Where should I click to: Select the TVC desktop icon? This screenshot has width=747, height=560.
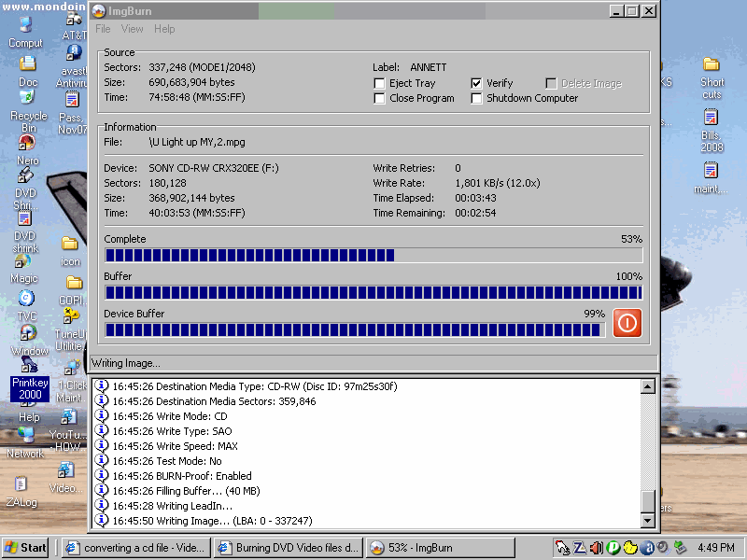pos(27,306)
